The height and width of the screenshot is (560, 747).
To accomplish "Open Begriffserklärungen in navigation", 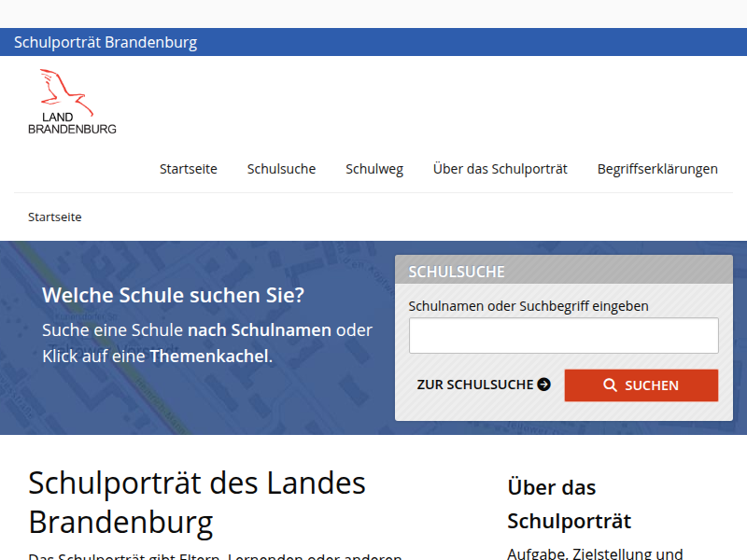I will 657,169.
